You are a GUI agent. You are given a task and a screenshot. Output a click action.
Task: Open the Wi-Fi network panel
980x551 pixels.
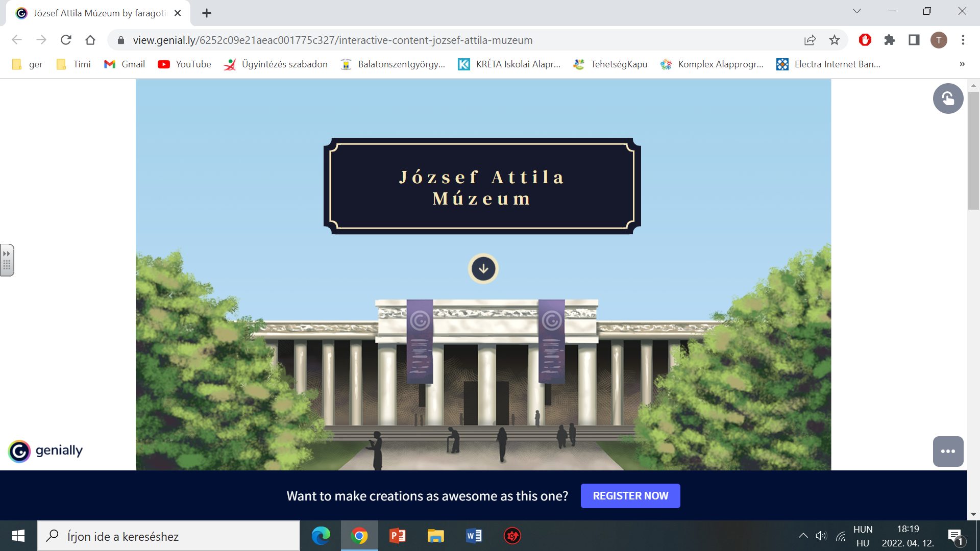[x=841, y=536]
